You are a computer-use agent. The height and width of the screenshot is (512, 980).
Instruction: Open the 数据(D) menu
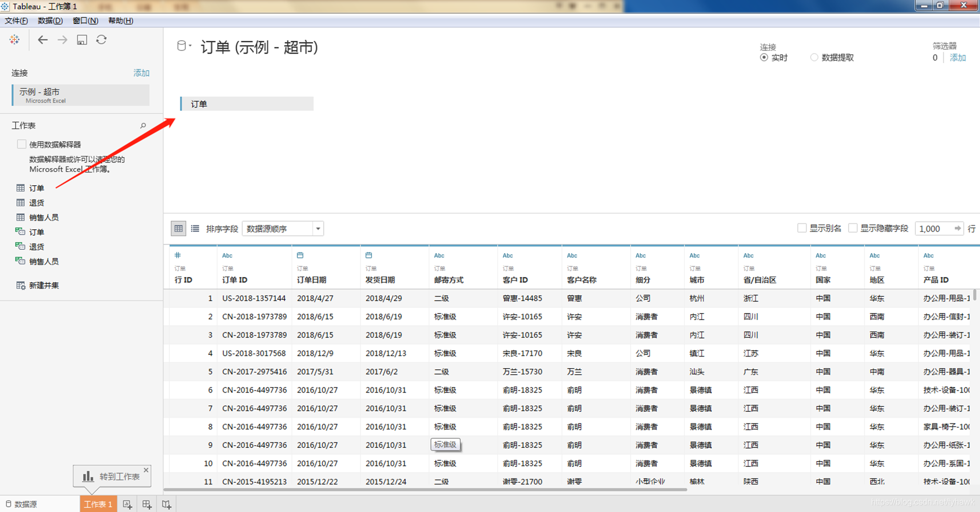coord(50,21)
